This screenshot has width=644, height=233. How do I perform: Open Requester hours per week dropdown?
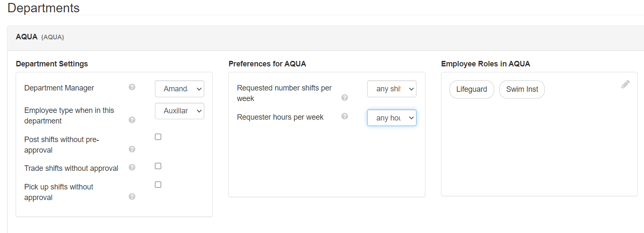[x=392, y=118]
